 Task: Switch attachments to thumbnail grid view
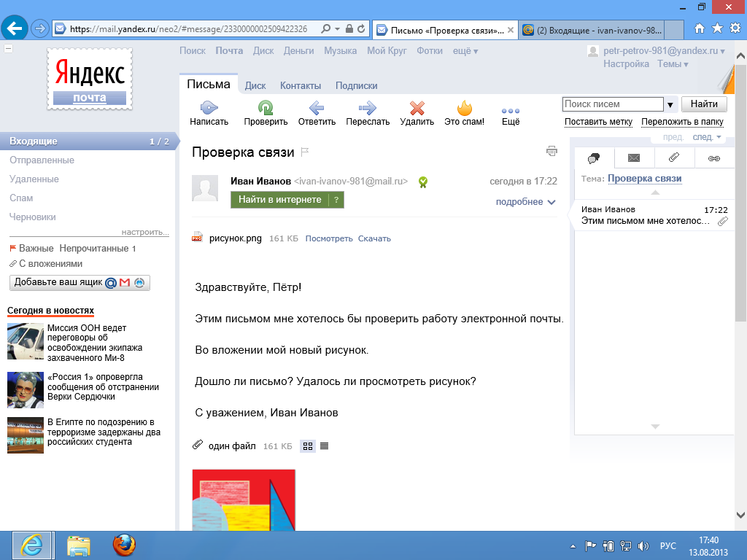308,446
